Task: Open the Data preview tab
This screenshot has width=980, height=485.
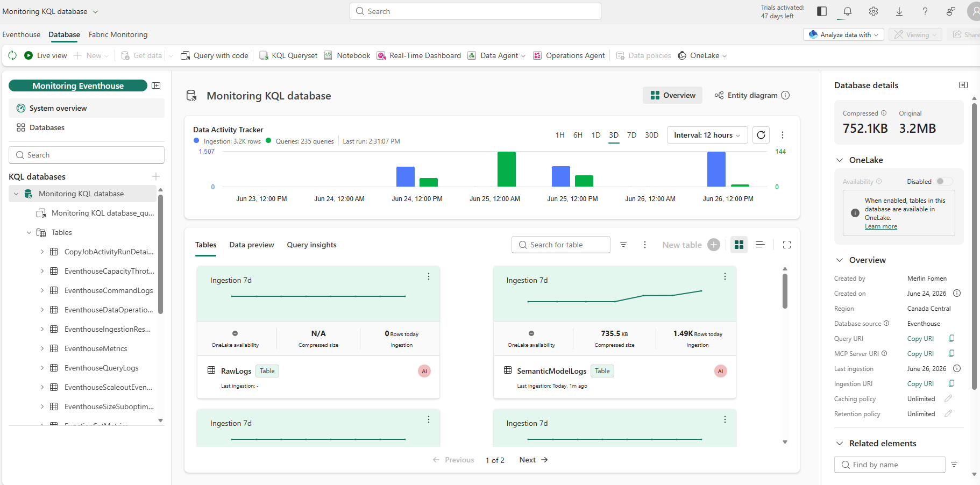Action: coord(252,245)
